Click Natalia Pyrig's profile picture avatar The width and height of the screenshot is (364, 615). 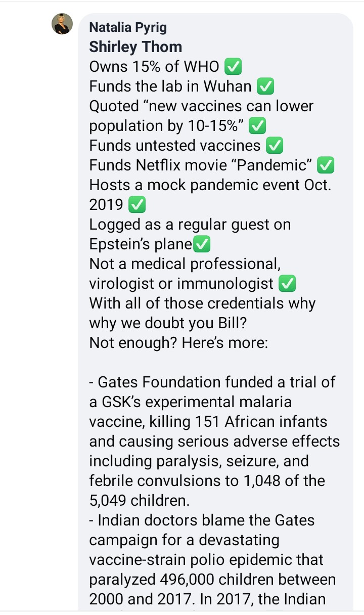point(62,24)
